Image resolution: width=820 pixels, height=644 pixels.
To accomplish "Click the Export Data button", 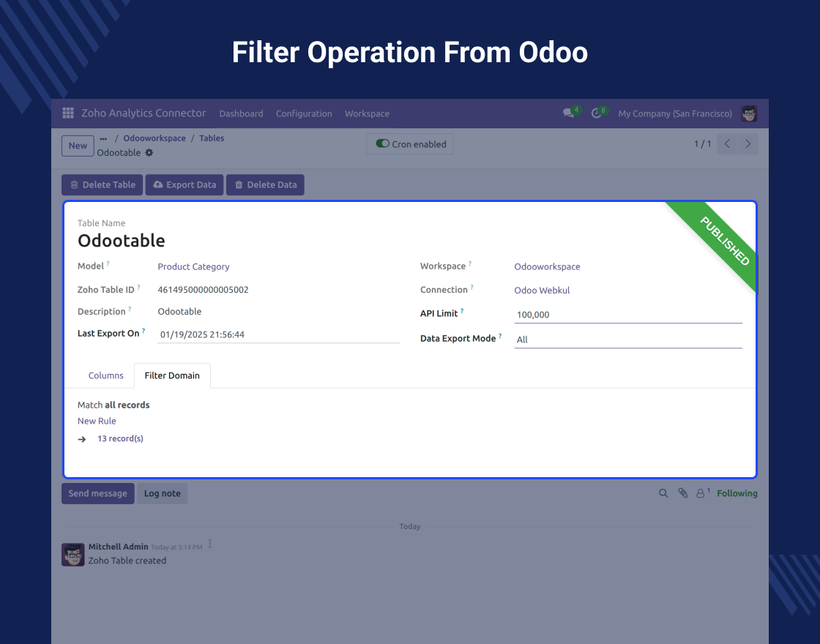I will (x=184, y=184).
